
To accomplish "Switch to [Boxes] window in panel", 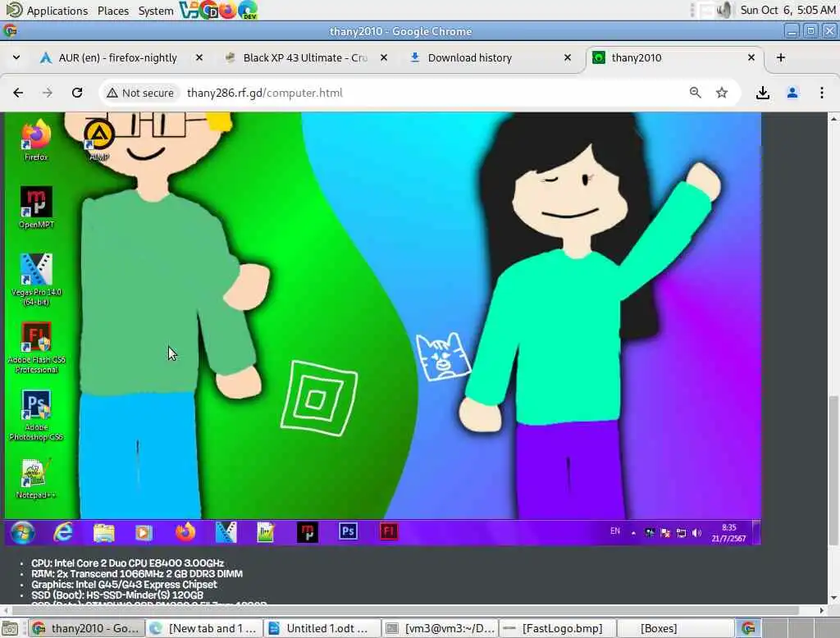I will pyautogui.click(x=676, y=628).
